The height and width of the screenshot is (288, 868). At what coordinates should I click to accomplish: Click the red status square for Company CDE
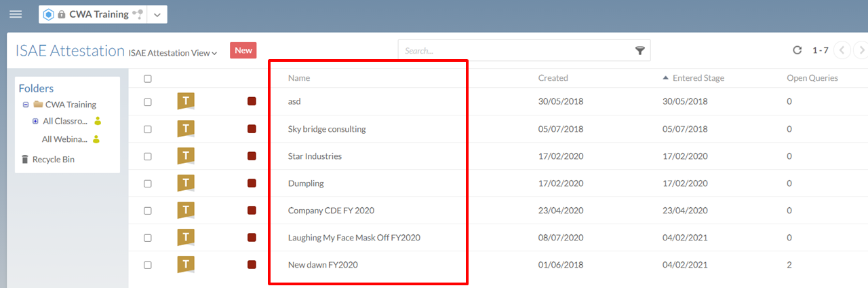click(252, 211)
